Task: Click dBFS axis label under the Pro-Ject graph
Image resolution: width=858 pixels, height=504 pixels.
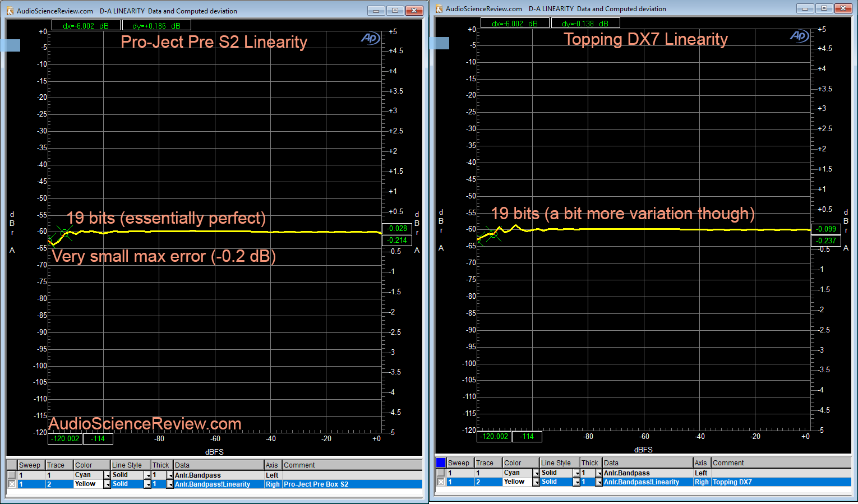Action: [x=214, y=452]
